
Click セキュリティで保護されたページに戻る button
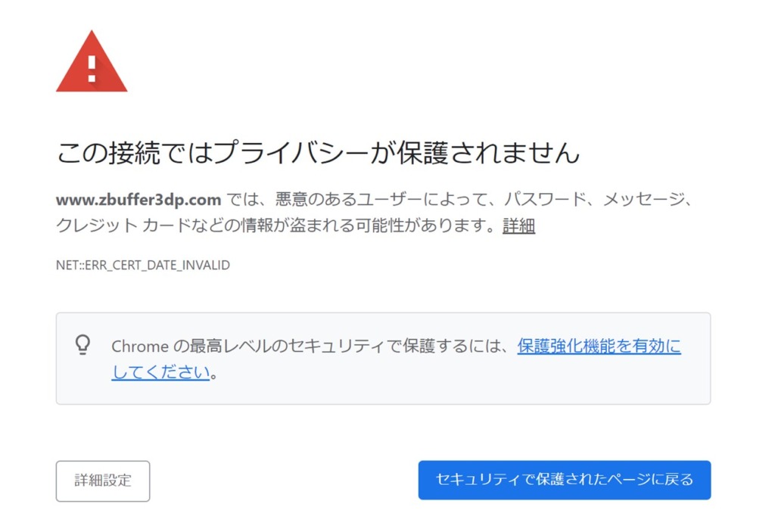[x=565, y=480]
